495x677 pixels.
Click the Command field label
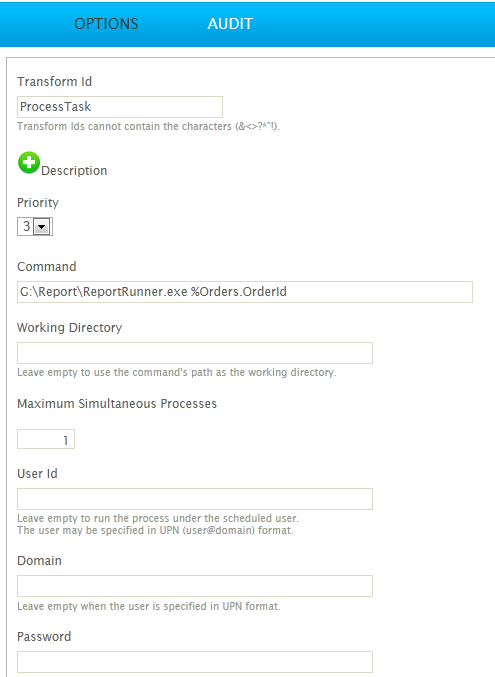47,267
